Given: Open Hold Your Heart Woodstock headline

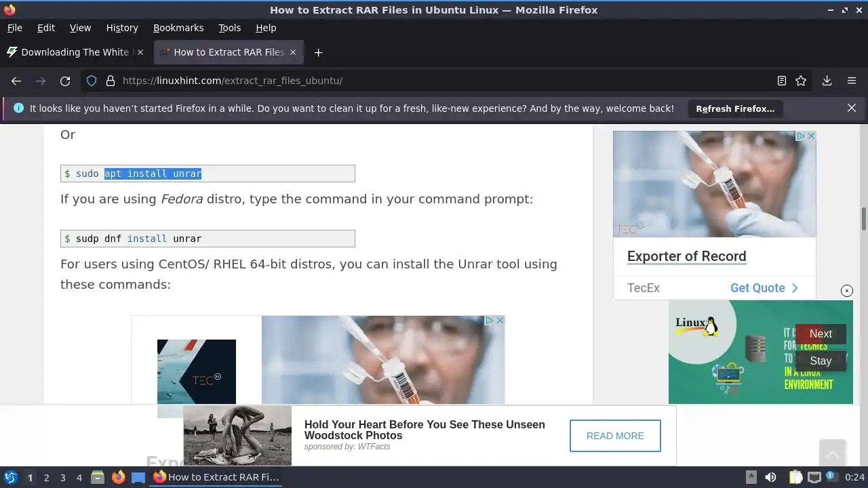Looking at the screenshot, I should (x=425, y=430).
